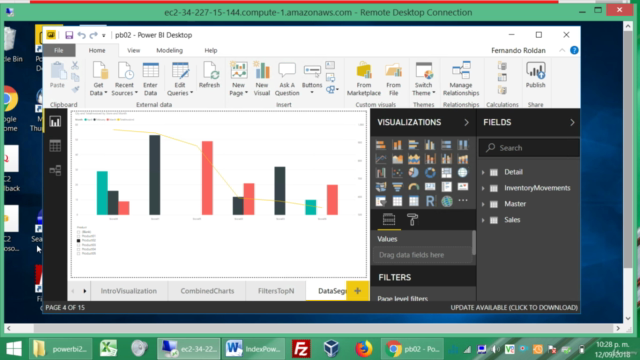Open Relationships view in left sidebar

[55, 170]
